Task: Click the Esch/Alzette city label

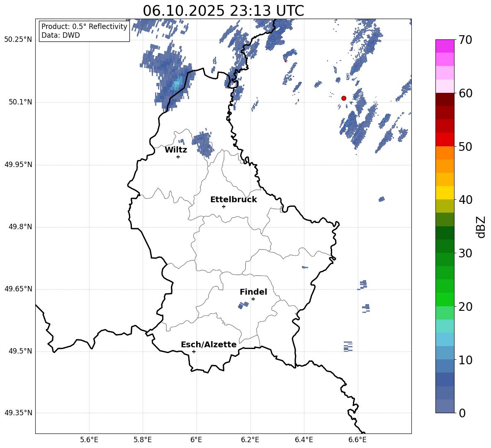Action: [x=209, y=345]
